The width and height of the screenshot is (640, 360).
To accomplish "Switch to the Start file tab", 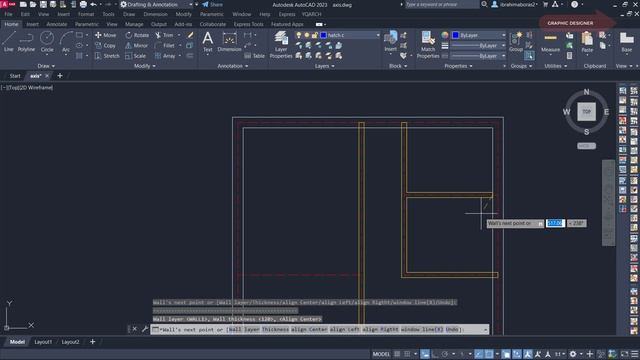I will coord(15,76).
